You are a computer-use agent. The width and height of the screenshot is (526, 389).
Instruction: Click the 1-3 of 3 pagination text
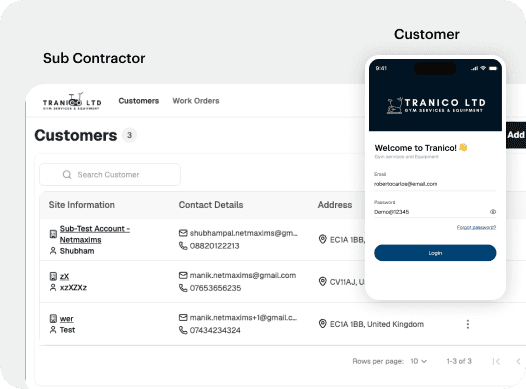[459, 361]
